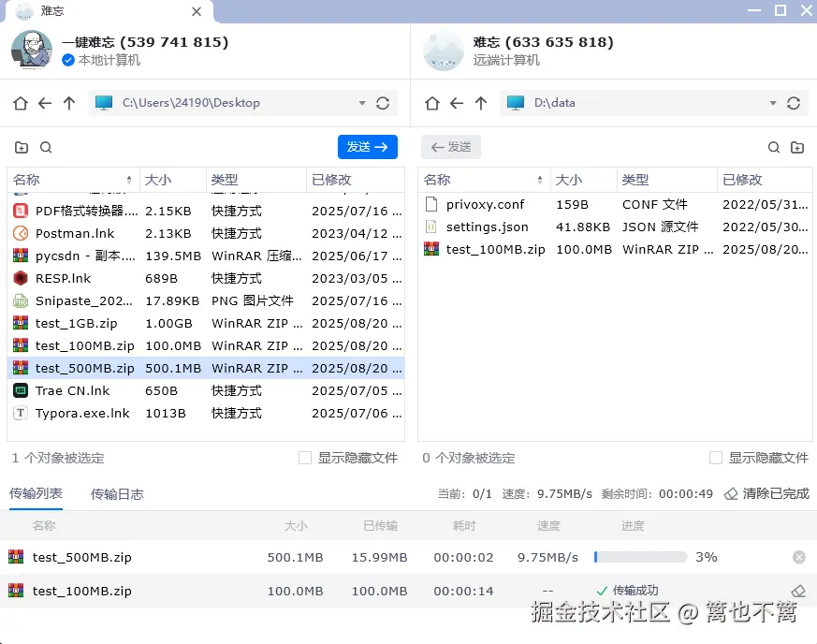Go back in remote panel navigation
817x644 pixels.
(x=455, y=103)
